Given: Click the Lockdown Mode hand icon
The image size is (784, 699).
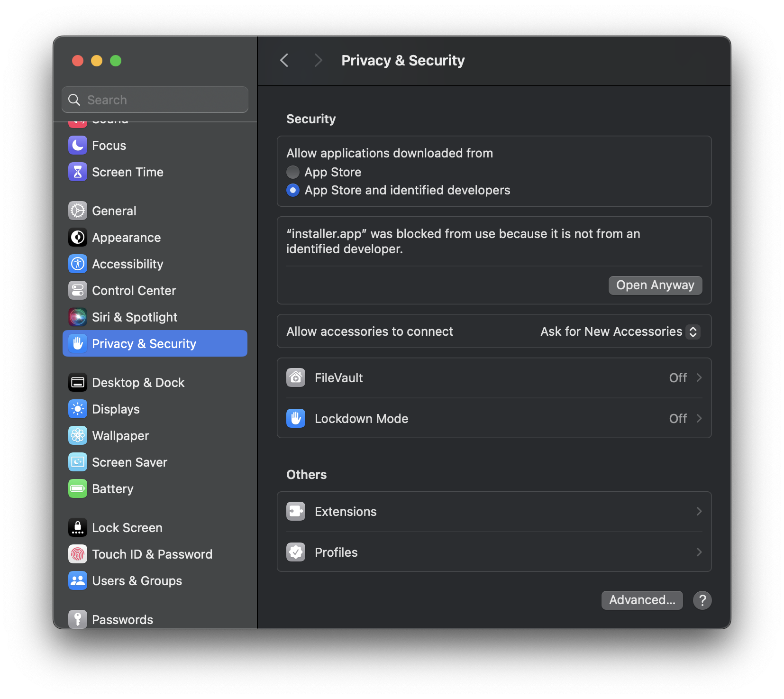Looking at the screenshot, I should (x=296, y=418).
